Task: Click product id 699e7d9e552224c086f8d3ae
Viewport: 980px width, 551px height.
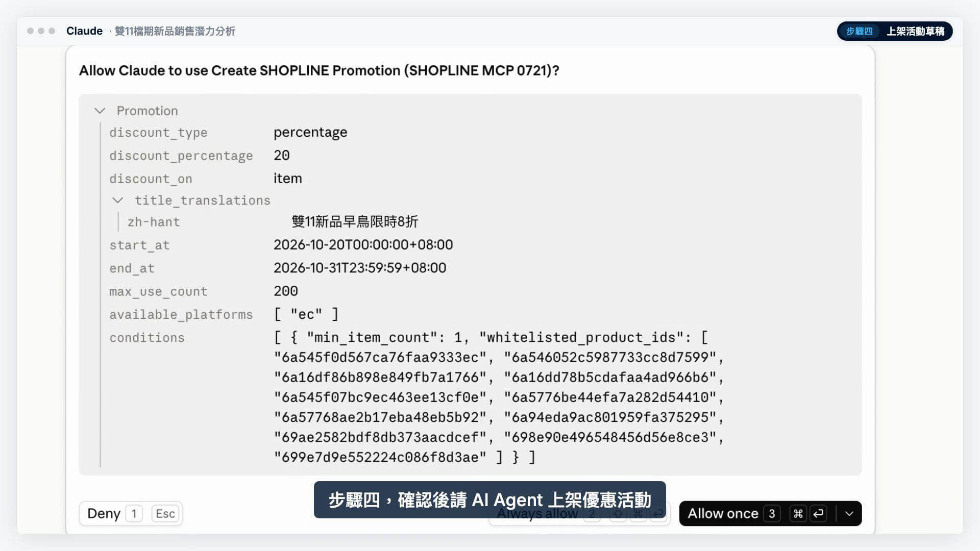Action: [380, 457]
